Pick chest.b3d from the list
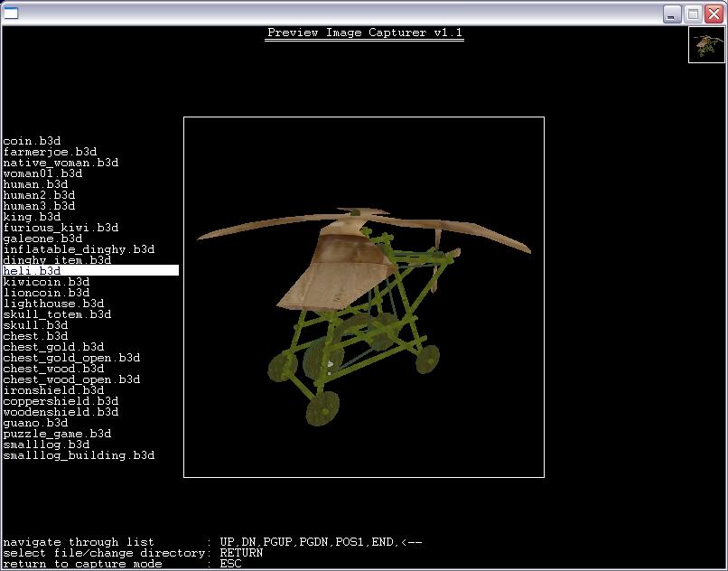 (36, 336)
